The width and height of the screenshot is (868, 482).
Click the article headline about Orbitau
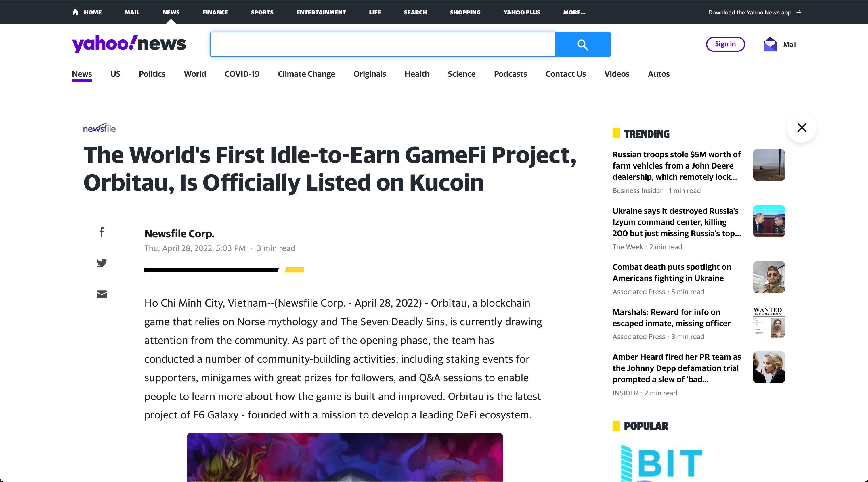pos(330,169)
